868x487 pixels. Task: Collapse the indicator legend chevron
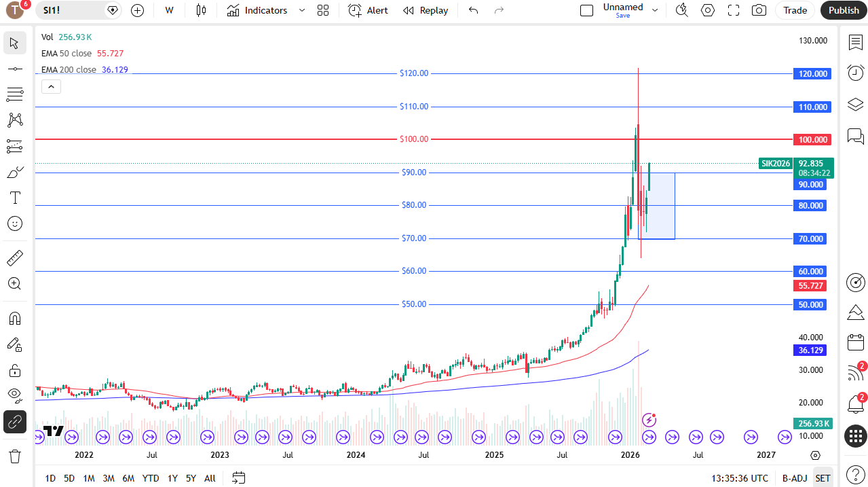pos(51,86)
